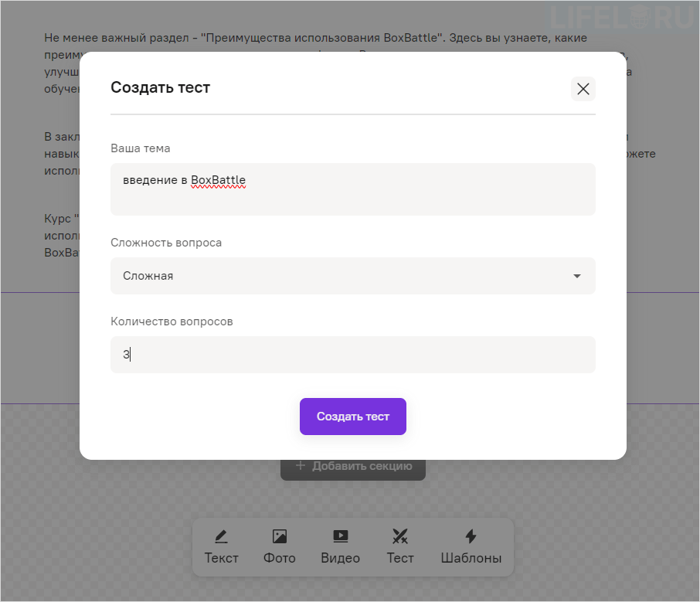Select the pencil Текст icon
The image size is (700, 602).
tap(222, 536)
